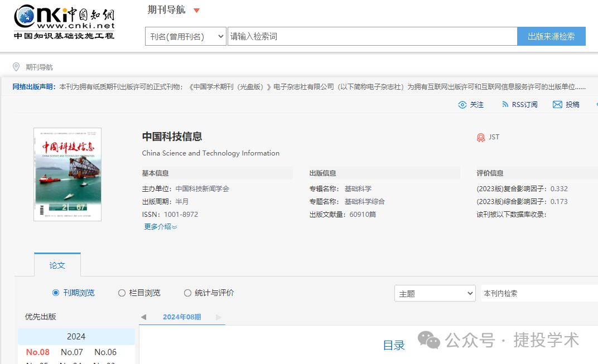Screen dimensions: 598x364
Task: Go to previous issue with left arrow
Action: (143, 317)
